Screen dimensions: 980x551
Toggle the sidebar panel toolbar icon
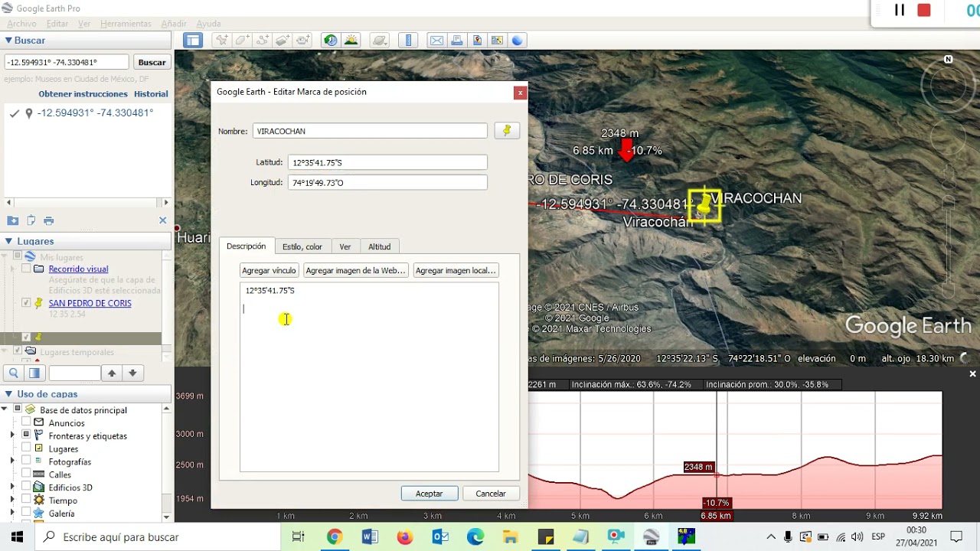pyautogui.click(x=193, y=41)
